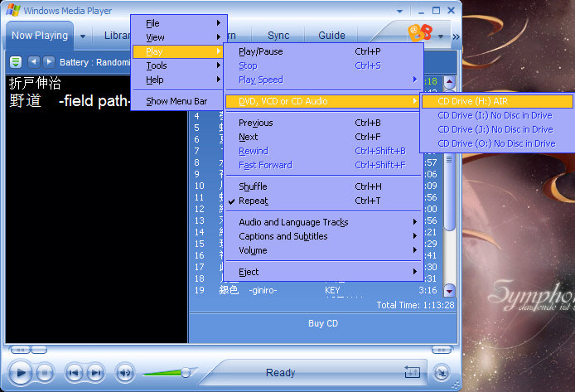Viewport: 575px width, 392px height.
Task: Skip to previous track button
Action: [x=74, y=373]
